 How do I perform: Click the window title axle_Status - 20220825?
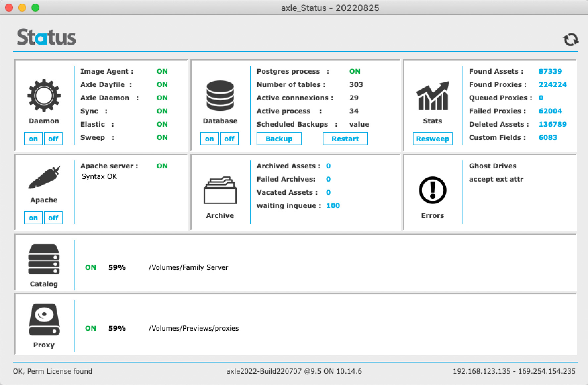pyautogui.click(x=330, y=8)
